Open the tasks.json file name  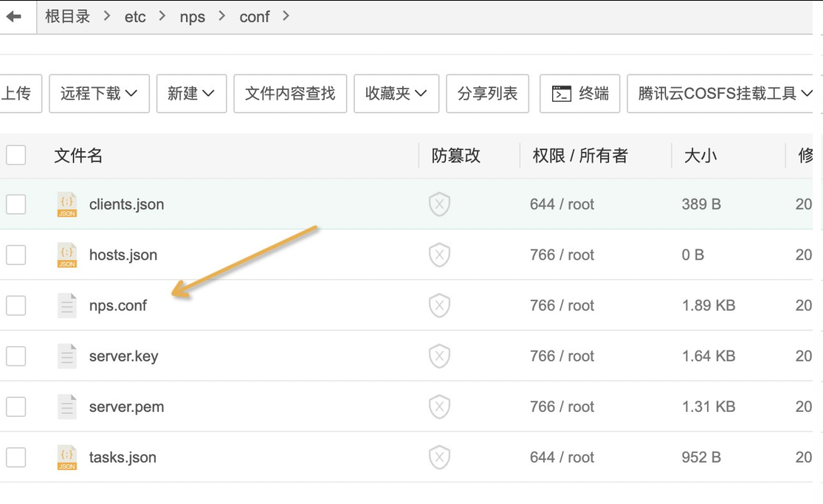point(123,458)
